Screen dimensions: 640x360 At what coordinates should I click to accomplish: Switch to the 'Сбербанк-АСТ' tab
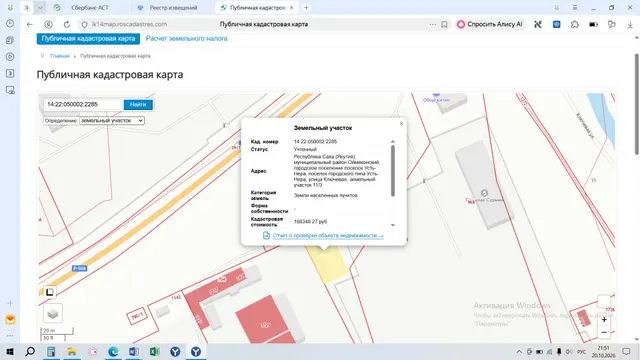pyautogui.click(x=90, y=8)
